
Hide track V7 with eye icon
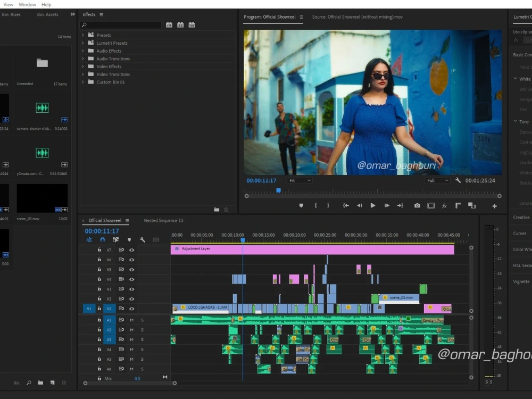pyautogui.click(x=131, y=250)
